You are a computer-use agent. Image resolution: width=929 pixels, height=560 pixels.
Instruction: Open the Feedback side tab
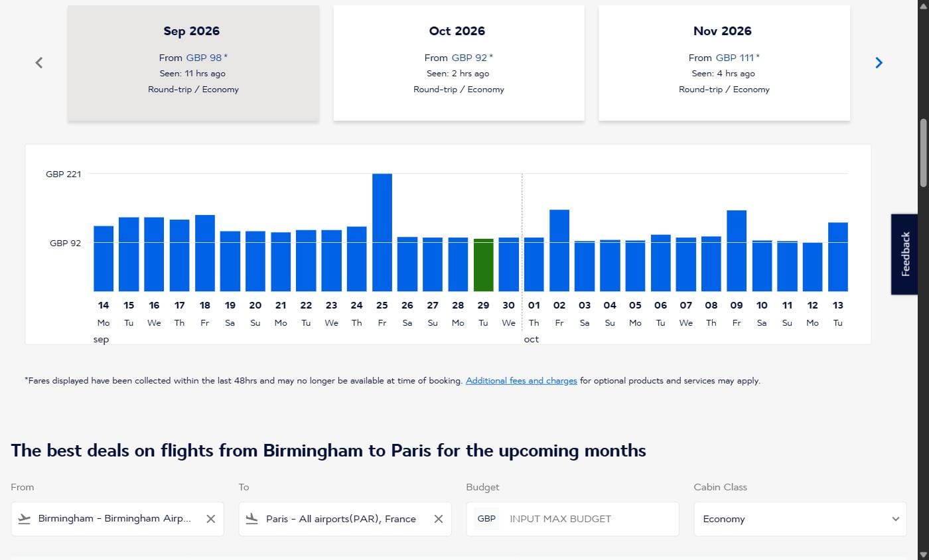tap(905, 254)
